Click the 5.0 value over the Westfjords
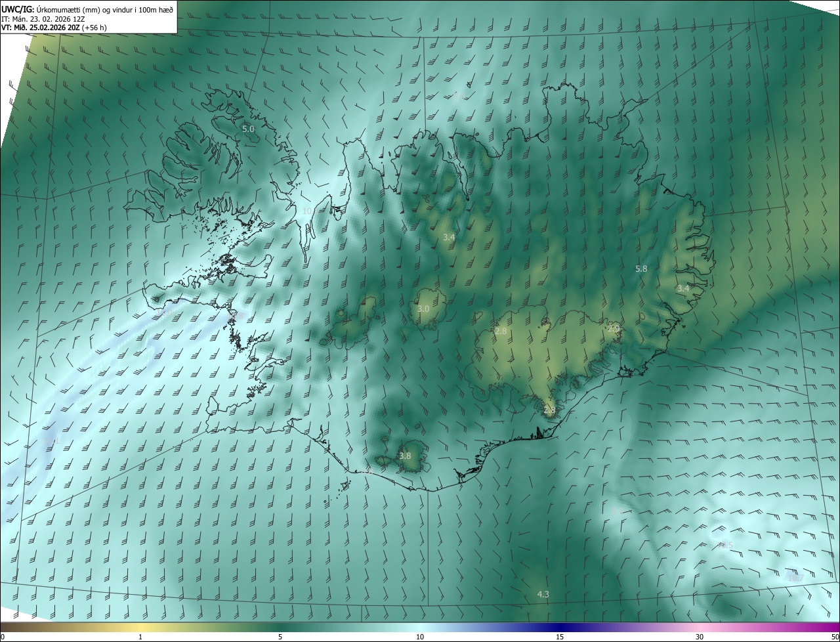This screenshot has height=642, width=840. click(x=248, y=129)
